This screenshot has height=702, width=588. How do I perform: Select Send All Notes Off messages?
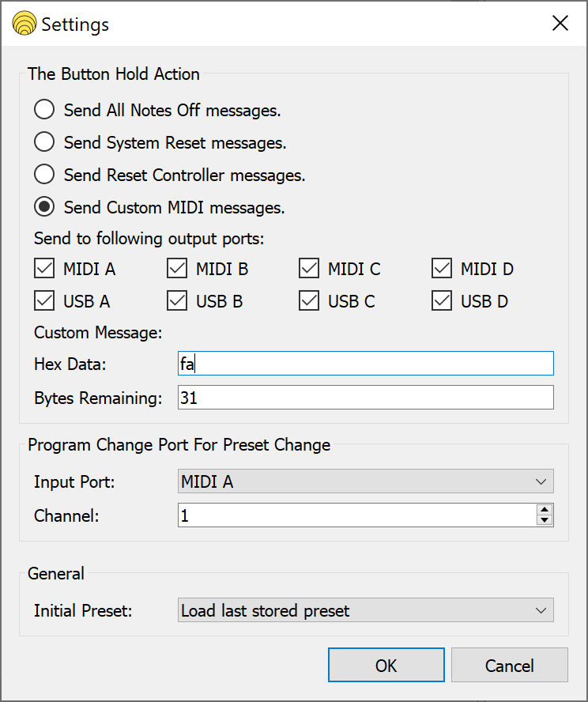point(45,110)
